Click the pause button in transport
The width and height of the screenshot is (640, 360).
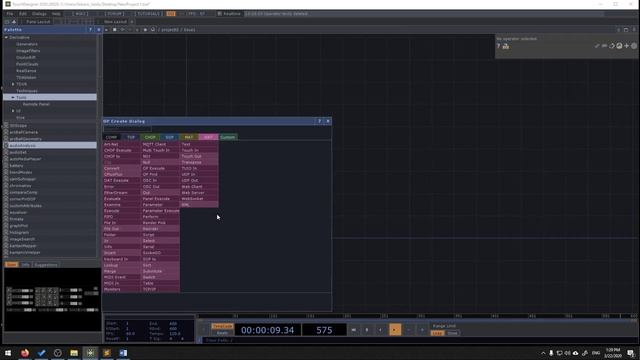tap(367, 330)
